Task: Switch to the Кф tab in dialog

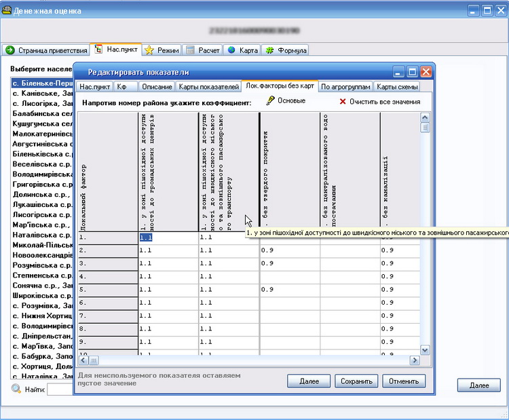Action: 126,87
